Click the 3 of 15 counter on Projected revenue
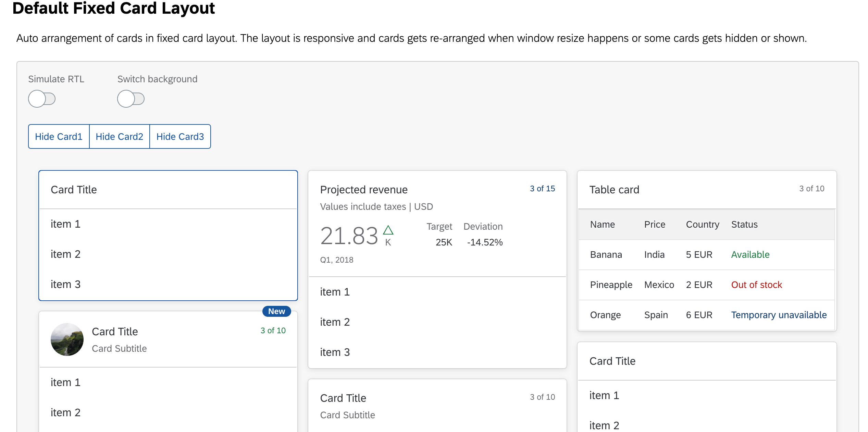The height and width of the screenshot is (432, 868). pos(542,188)
